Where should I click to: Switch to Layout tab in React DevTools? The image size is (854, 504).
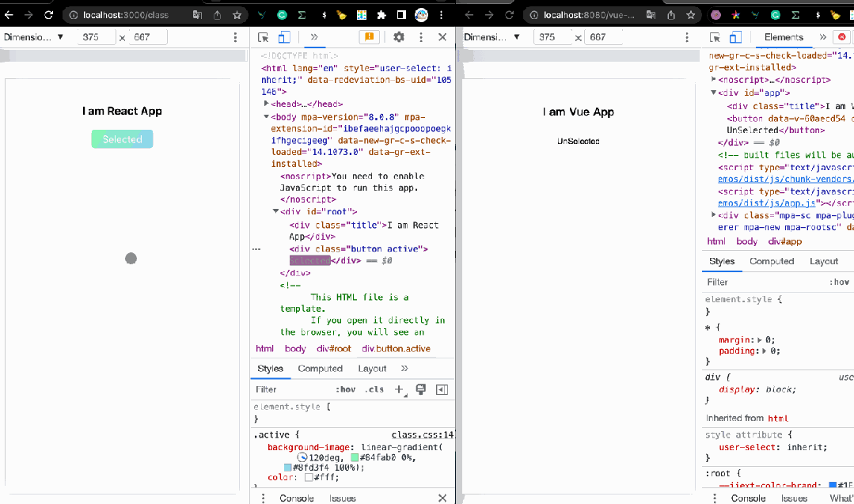372,369
